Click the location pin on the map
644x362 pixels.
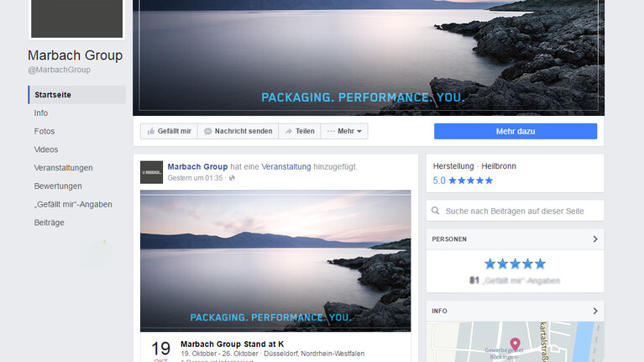point(515,344)
